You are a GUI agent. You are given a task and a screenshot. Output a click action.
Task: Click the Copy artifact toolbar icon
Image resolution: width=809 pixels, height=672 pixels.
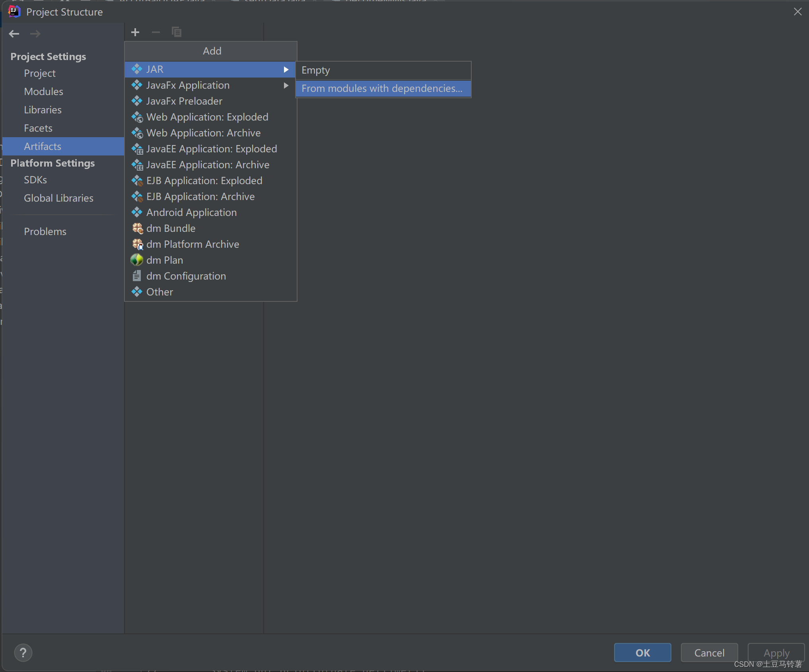(177, 32)
